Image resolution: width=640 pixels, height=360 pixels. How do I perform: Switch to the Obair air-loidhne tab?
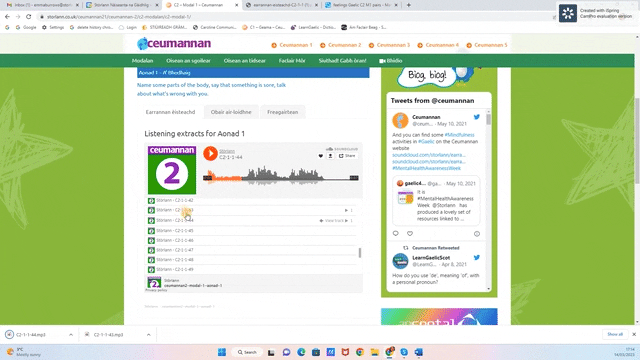click(x=231, y=112)
